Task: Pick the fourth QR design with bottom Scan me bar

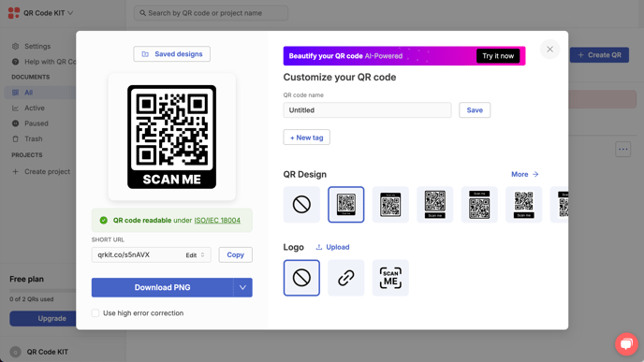Action: pyautogui.click(x=434, y=205)
